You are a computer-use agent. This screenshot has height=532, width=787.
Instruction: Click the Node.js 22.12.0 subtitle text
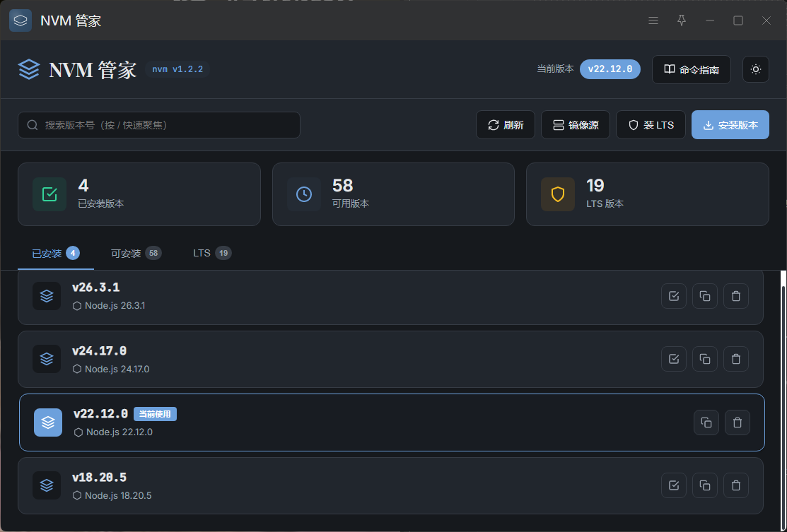tap(119, 432)
